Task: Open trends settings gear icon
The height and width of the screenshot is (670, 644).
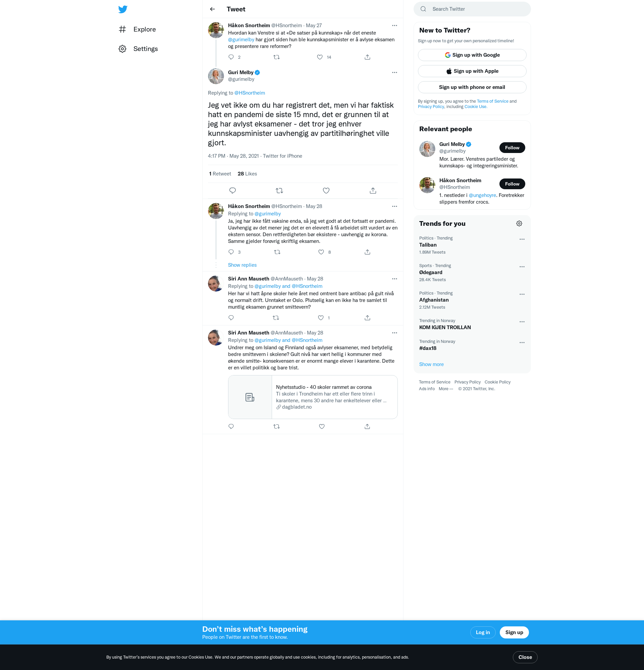Action: click(x=519, y=223)
